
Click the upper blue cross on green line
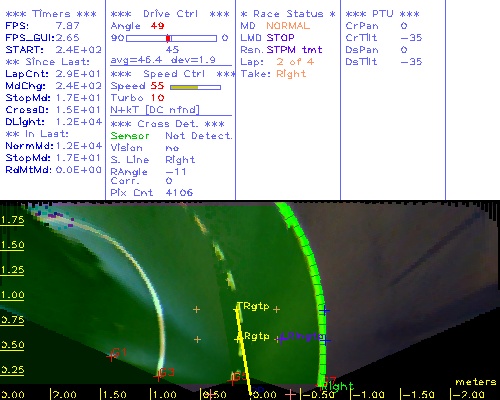(325, 311)
